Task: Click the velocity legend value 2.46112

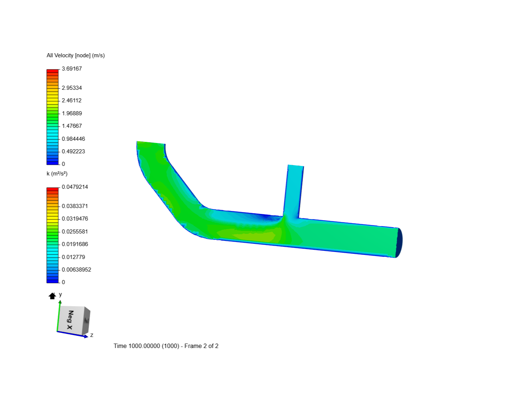Action: [72, 100]
